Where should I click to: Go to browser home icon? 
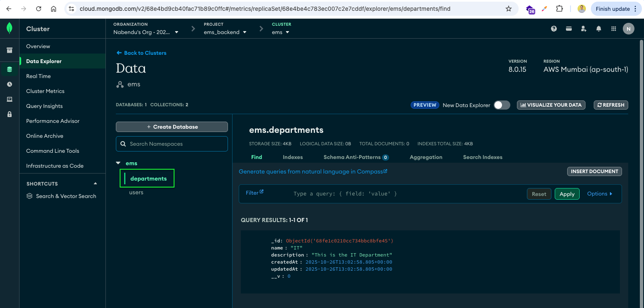(x=54, y=9)
